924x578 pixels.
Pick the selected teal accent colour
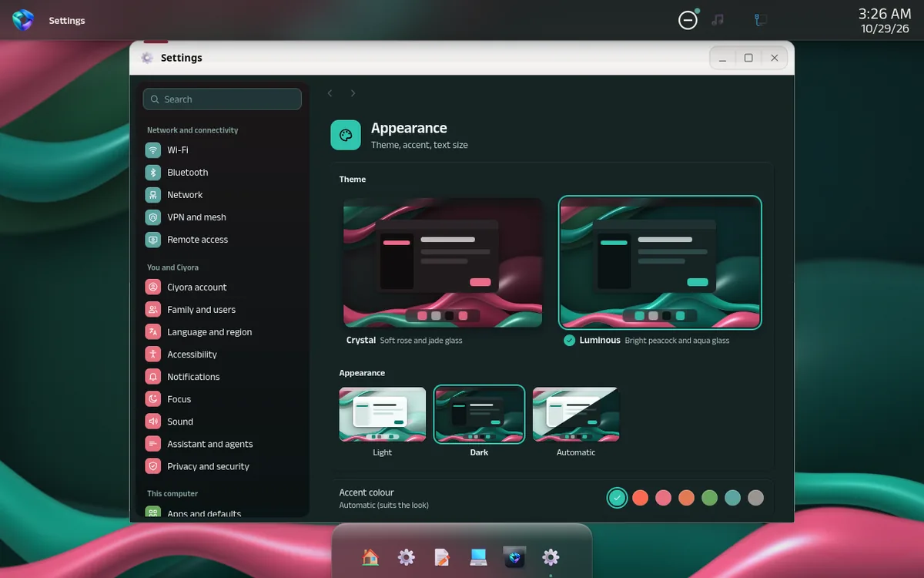[x=617, y=498]
